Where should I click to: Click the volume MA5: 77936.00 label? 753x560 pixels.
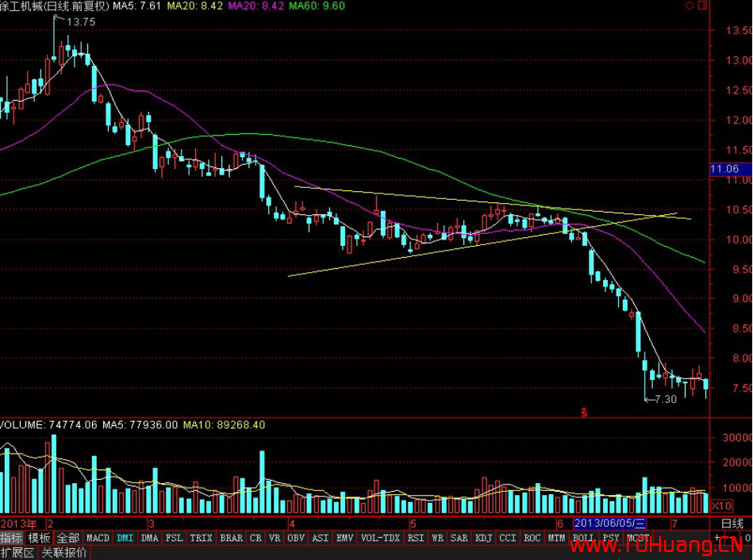140,425
